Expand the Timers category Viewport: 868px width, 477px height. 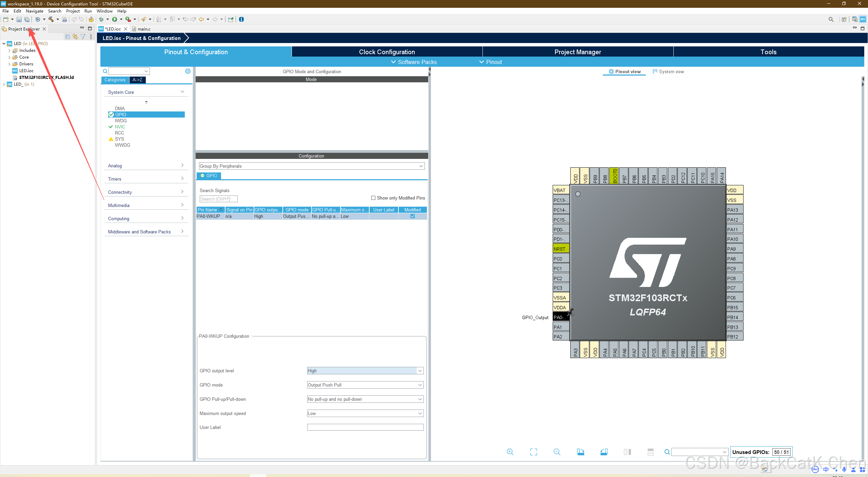(x=146, y=179)
